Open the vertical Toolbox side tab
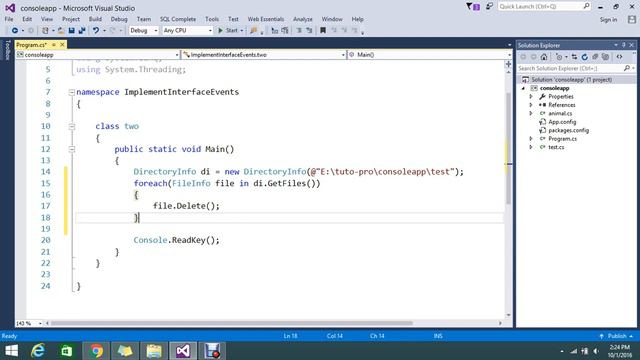640x360 pixels. tap(7, 50)
